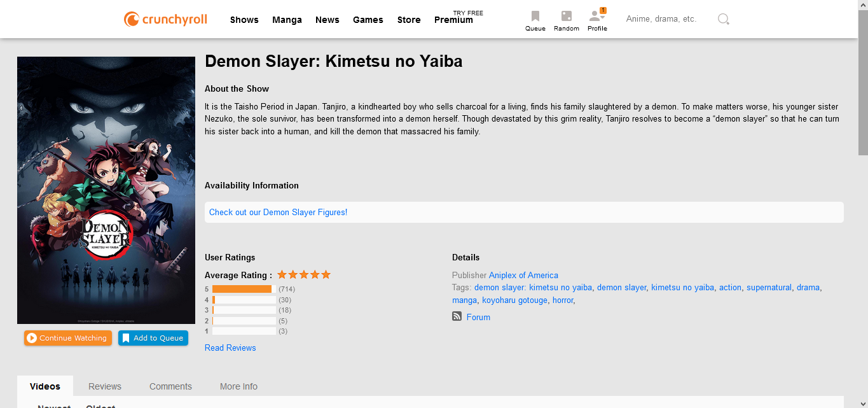
Task: Open the Demon Slayer Figures link
Action: [x=278, y=212]
